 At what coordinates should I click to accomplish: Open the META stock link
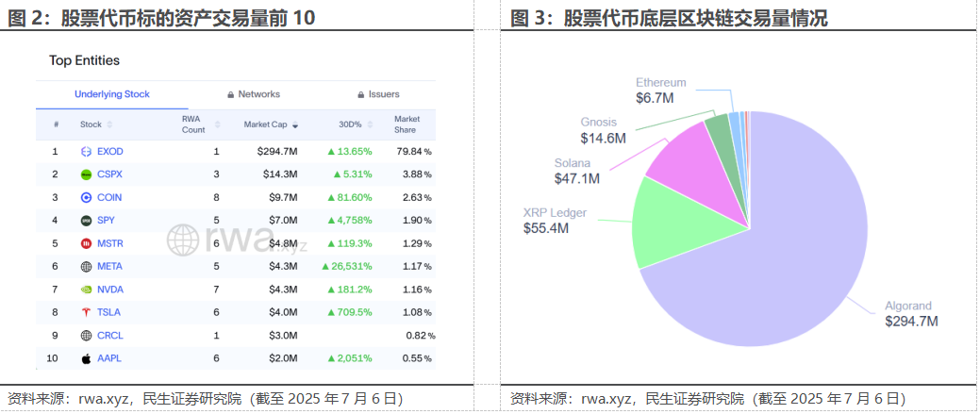click(109, 266)
